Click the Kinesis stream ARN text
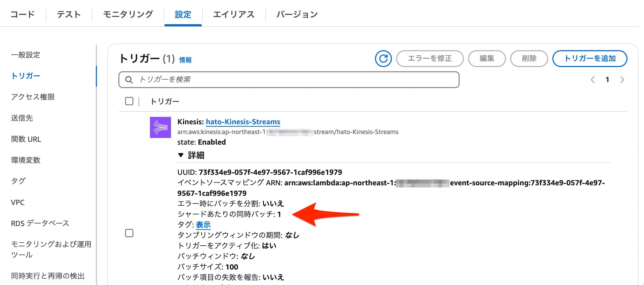Viewport: 644px width, 285px height. [x=288, y=132]
